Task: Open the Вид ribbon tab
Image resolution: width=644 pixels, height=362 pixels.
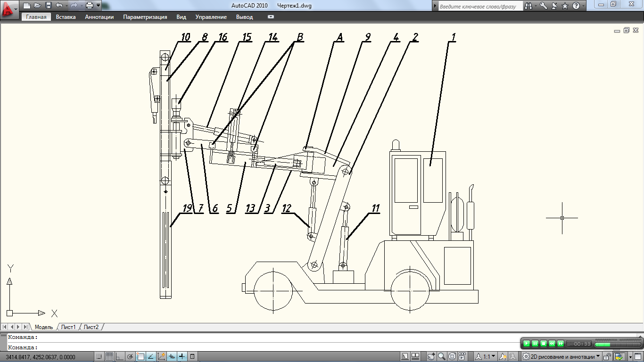Action: 182,17
